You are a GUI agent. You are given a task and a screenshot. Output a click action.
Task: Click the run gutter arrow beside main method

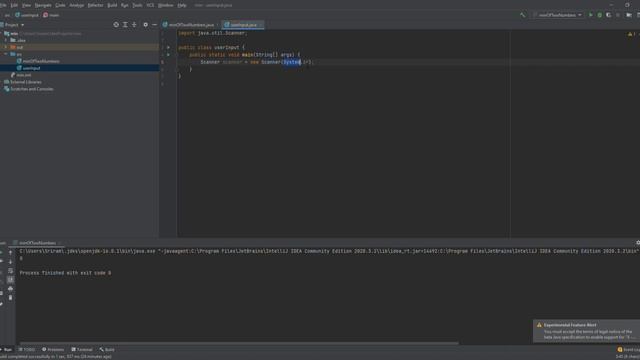click(x=168, y=55)
